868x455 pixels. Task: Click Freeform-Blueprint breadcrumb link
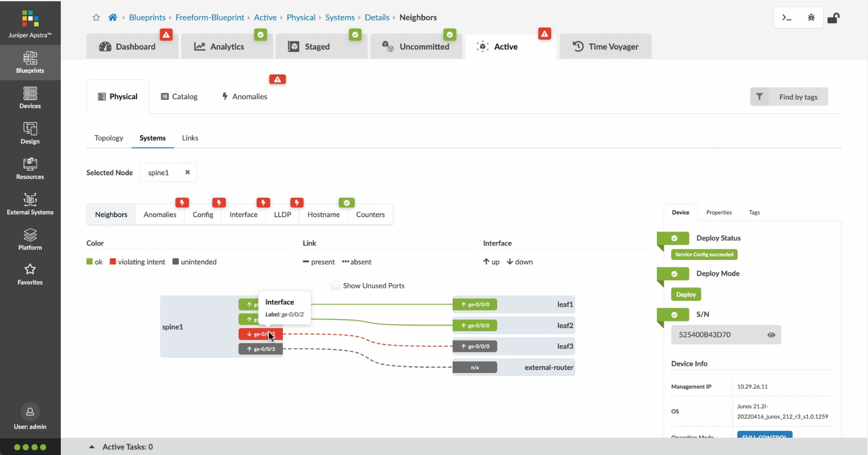tap(210, 17)
